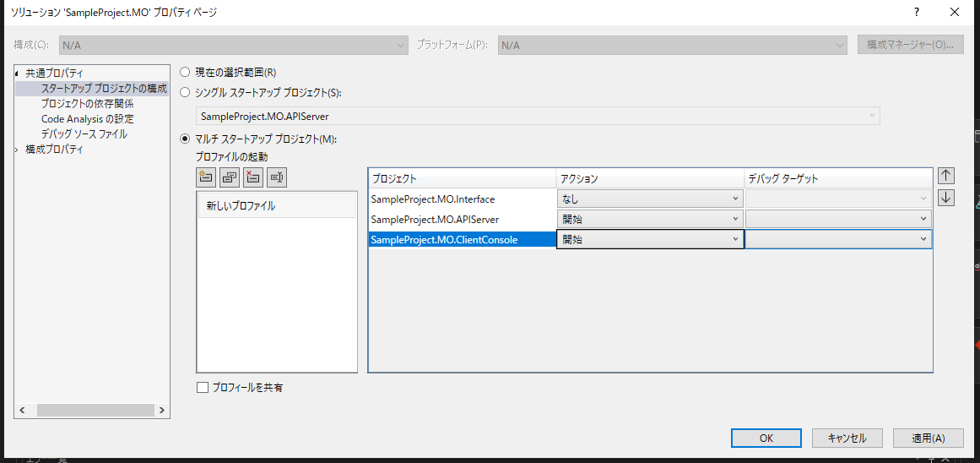Select デバッグ ソース ファイル tree item
The height and width of the screenshot is (463, 980).
click(84, 133)
